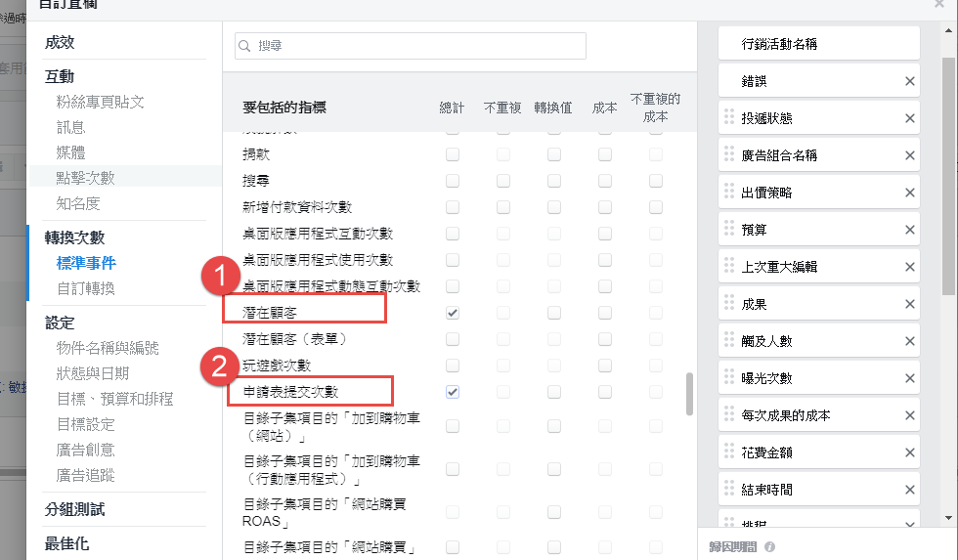Uncheck 潛在顧客 total checkbox
The width and height of the screenshot is (958, 560).
[453, 313]
